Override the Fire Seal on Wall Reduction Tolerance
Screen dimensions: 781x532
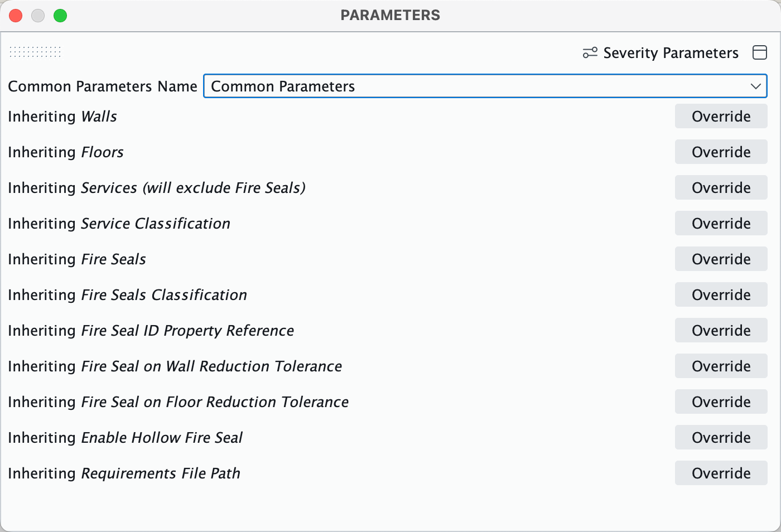click(721, 366)
